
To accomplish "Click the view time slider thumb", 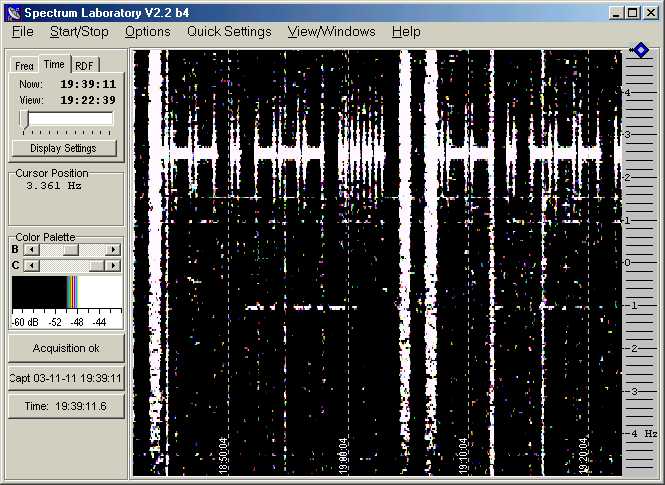I will (x=25, y=120).
